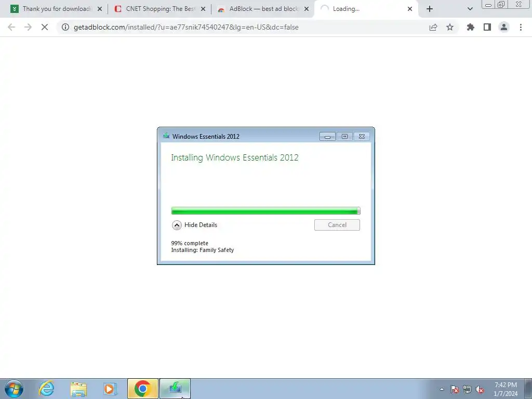Select Windows Essentials installer taskbar button
This screenshot has width=532, height=399.
[175, 389]
